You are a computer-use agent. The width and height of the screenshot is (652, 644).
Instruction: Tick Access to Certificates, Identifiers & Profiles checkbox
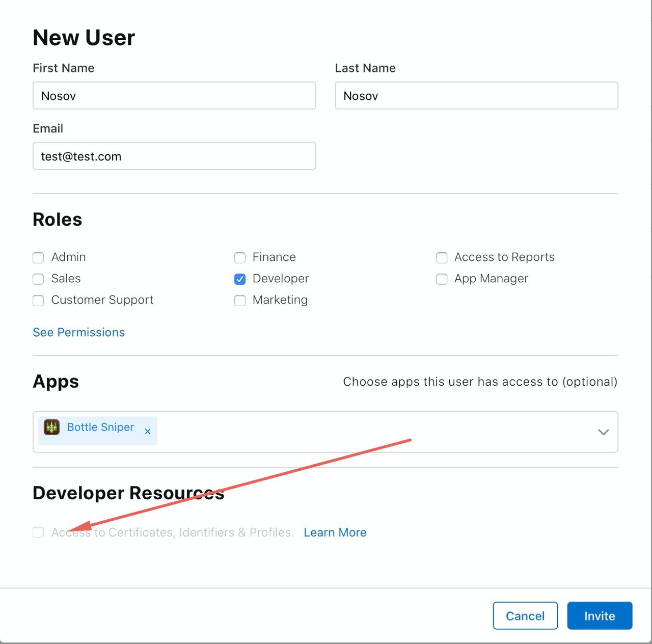[x=38, y=532]
